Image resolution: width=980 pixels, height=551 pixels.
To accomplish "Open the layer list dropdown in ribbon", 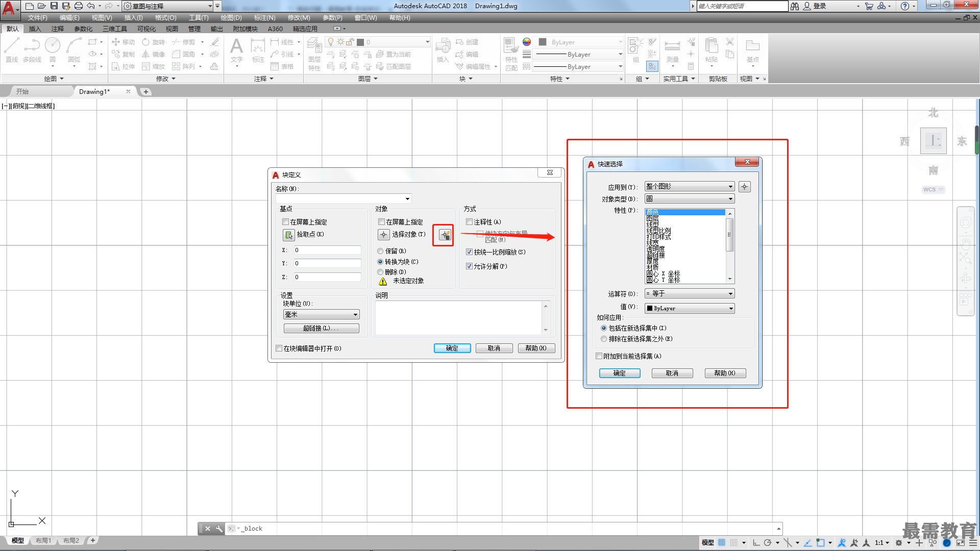I will (427, 42).
